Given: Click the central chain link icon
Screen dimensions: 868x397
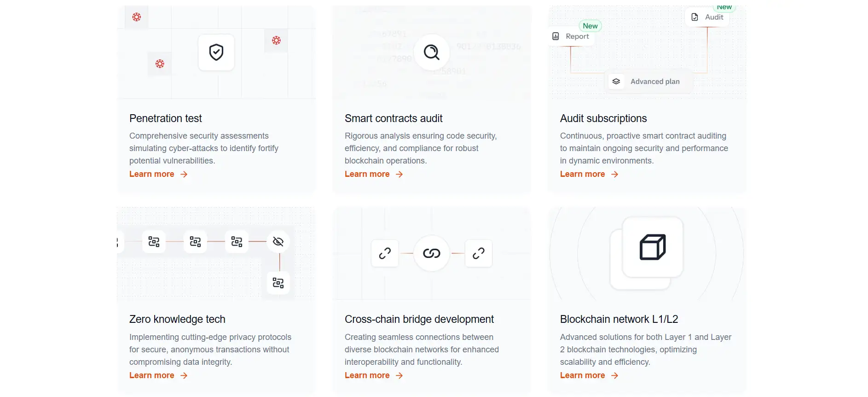Looking at the screenshot, I should point(431,253).
